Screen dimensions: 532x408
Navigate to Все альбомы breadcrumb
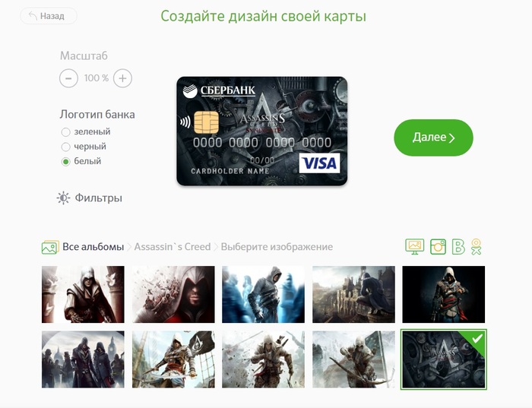93,247
